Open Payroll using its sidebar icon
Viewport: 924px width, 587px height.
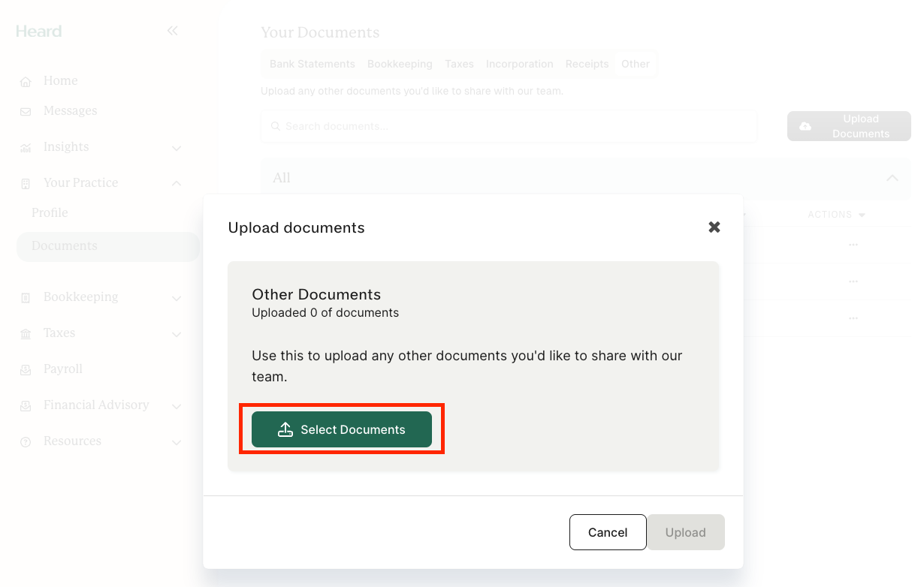click(x=27, y=369)
